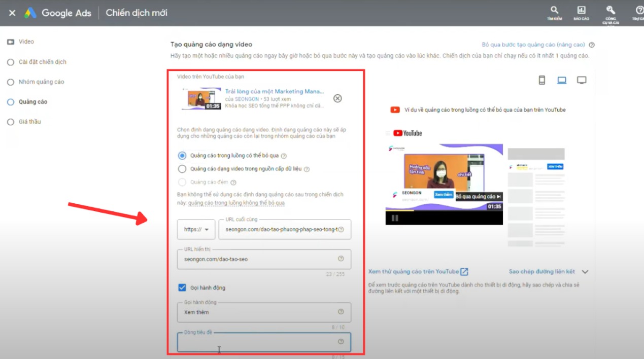Open the https:// protocol dropdown
The height and width of the screenshot is (359, 644).
pyautogui.click(x=195, y=229)
